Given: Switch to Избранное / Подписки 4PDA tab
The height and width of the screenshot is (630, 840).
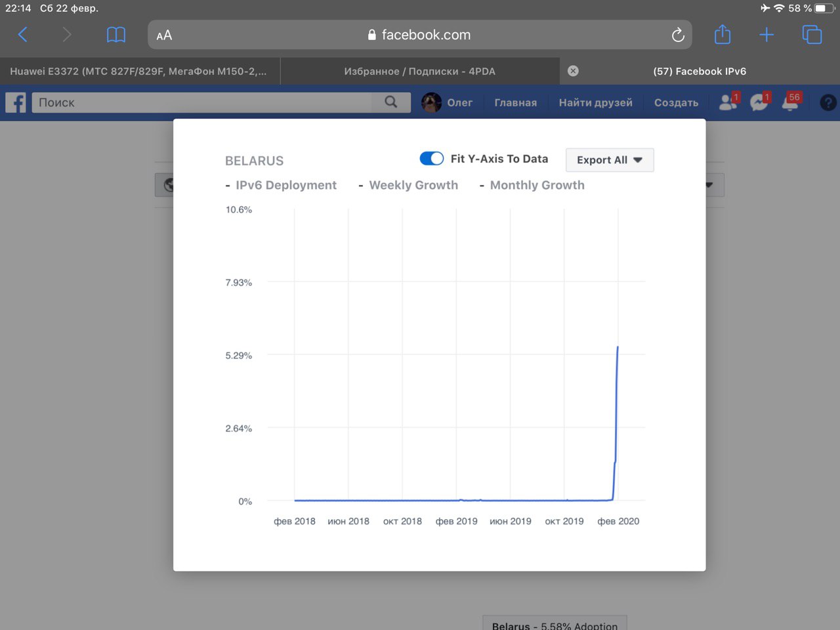Looking at the screenshot, I should coord(420,71).
